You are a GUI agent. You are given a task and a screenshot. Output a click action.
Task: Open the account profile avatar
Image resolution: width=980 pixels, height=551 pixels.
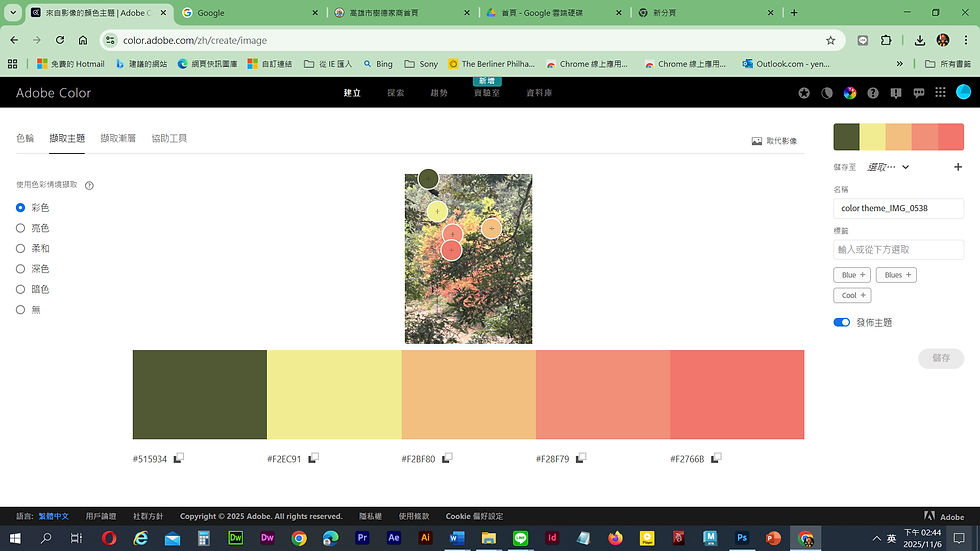[964, 92]
